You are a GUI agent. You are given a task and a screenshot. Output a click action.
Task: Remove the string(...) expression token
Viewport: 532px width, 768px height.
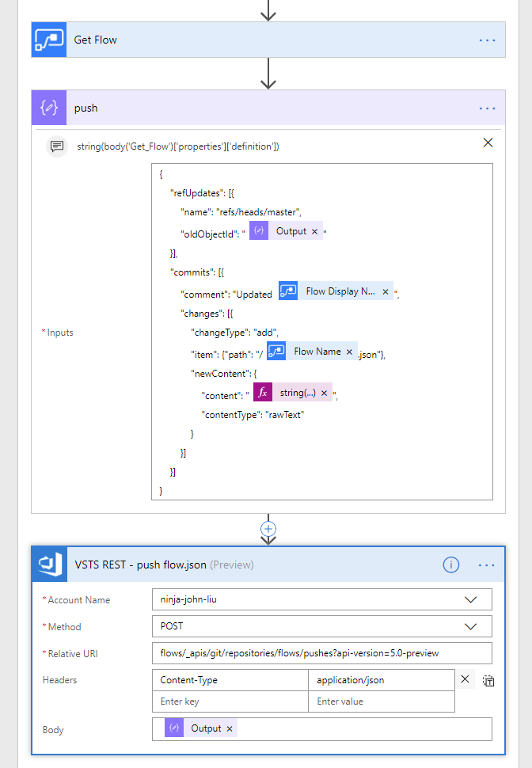click(x=324, y=393)
